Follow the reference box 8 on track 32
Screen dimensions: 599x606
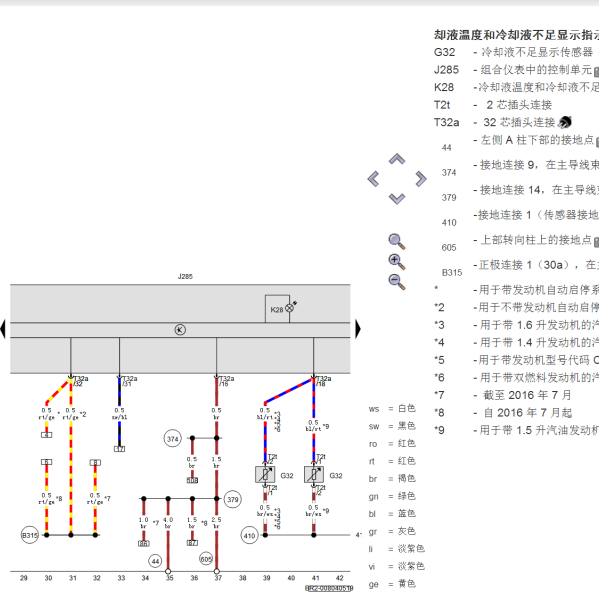pos(95,462)
